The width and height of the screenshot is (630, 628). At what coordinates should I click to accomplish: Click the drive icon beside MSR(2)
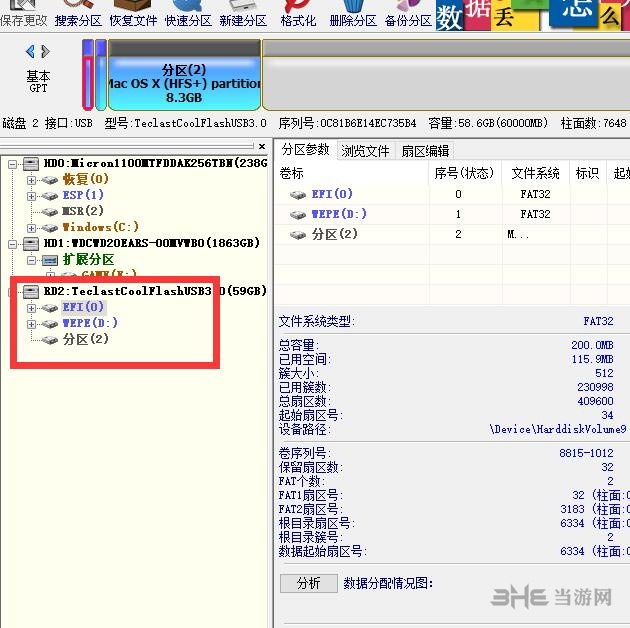coord(50,212)
